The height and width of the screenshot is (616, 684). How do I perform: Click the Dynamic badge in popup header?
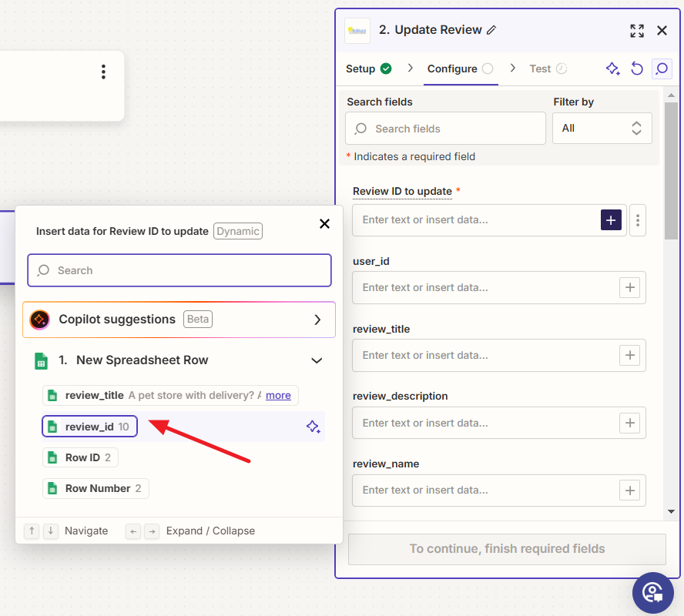(x=238, y=231)
